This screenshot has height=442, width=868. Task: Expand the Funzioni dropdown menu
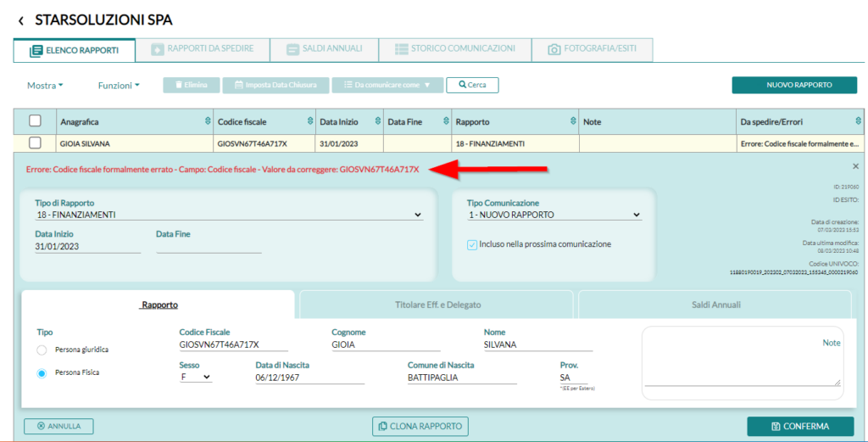(x=119, y=86)
